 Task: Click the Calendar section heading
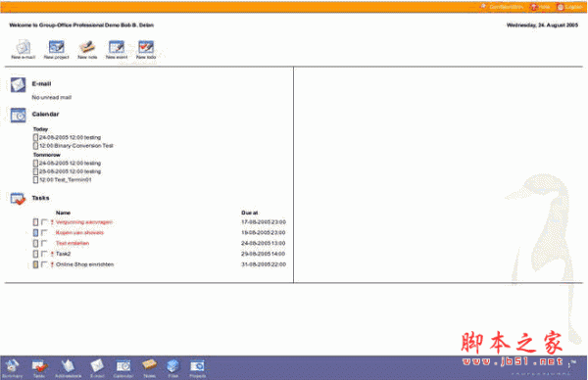[x=45, y=114]
